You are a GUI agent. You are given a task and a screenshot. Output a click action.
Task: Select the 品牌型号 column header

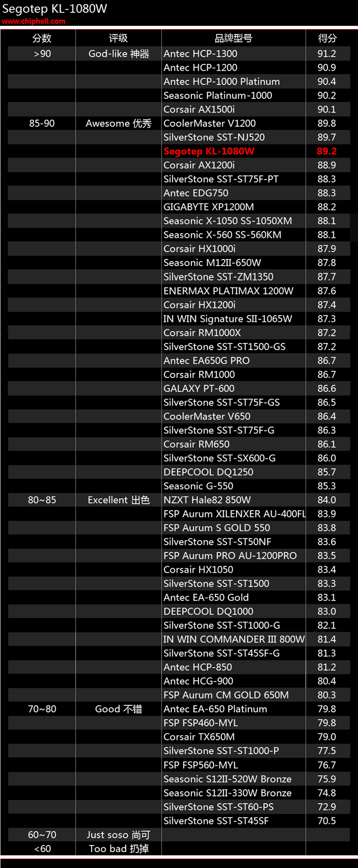click(234, 38)
